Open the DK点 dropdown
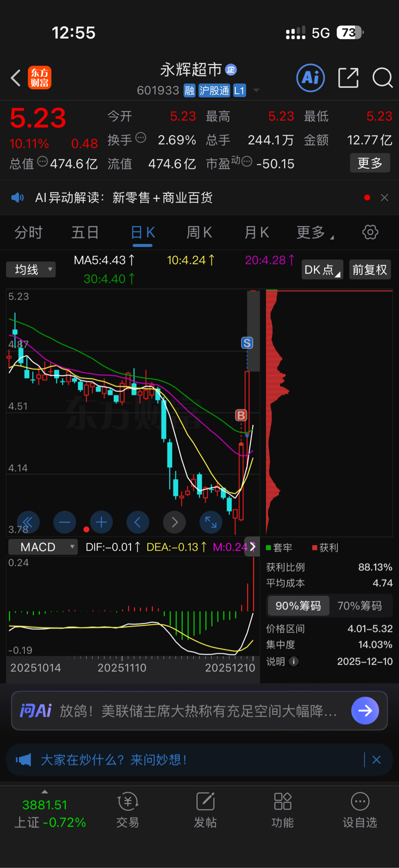This screenshot has width=399, height=868. click(322, 270)
